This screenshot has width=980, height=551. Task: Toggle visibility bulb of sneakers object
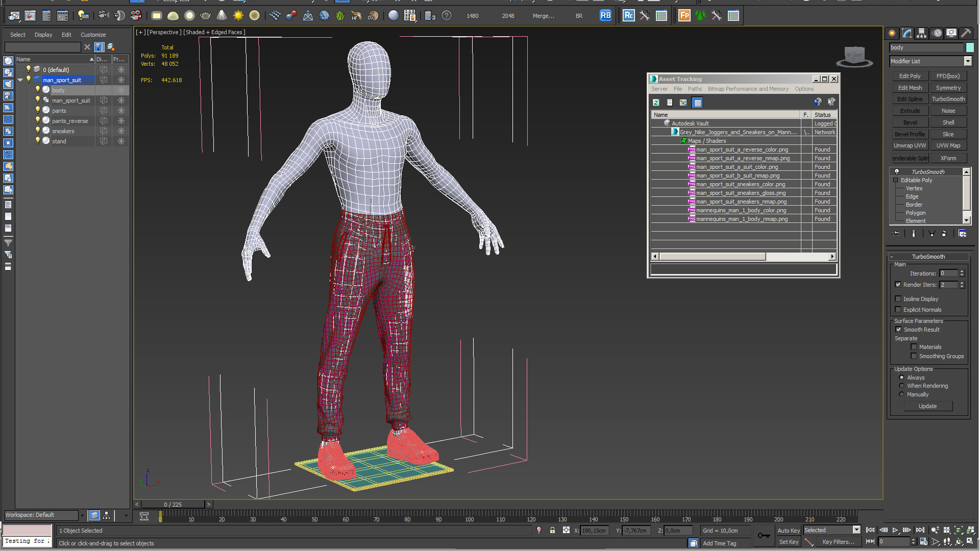pos(37,131)
